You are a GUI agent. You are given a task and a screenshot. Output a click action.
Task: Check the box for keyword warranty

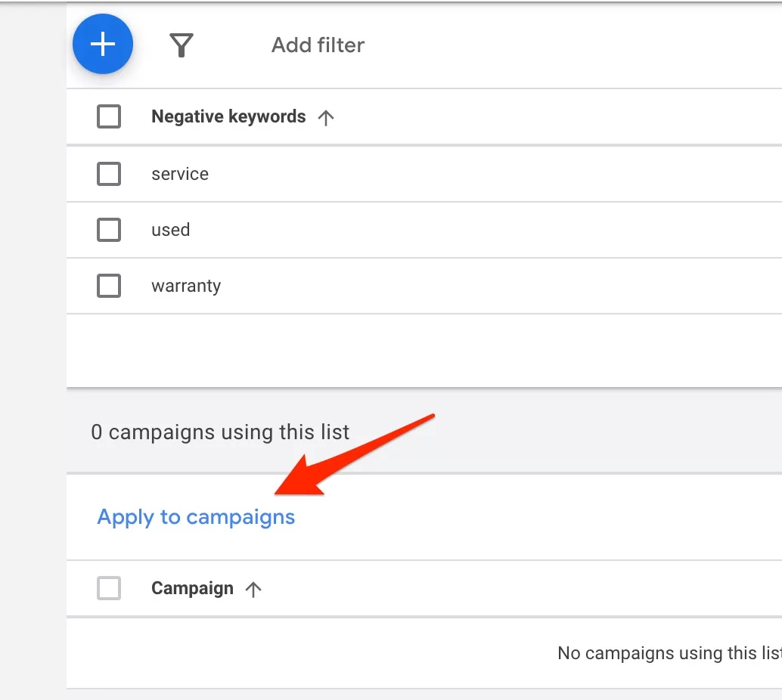pos(109,286)
